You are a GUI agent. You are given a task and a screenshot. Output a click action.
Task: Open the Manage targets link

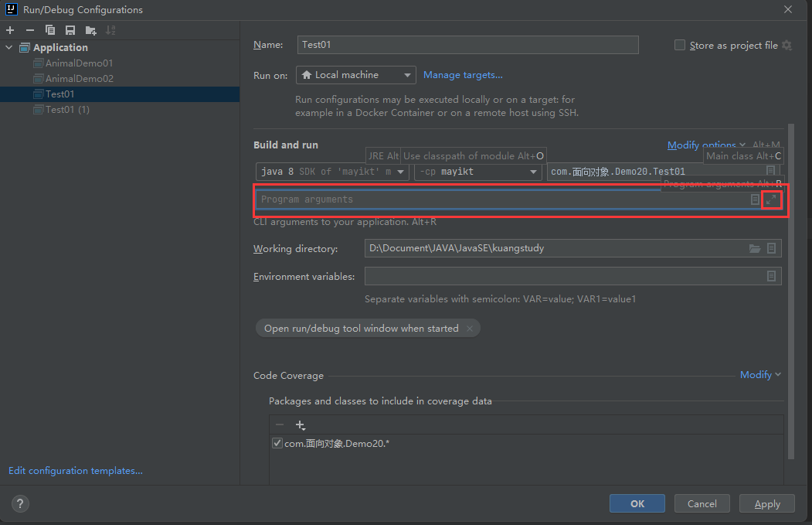click(x=463, y=75)
